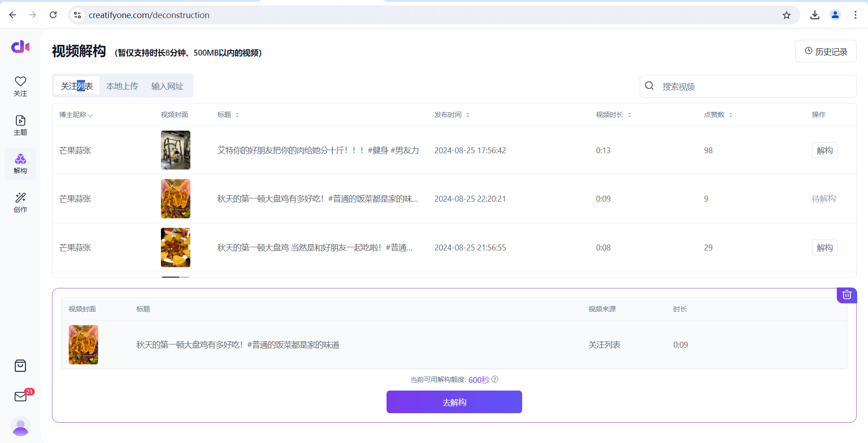Switch to the 本地上传 tab
Image resolution: width=868 pixels, height=443 pixels.
coord(122,85)
